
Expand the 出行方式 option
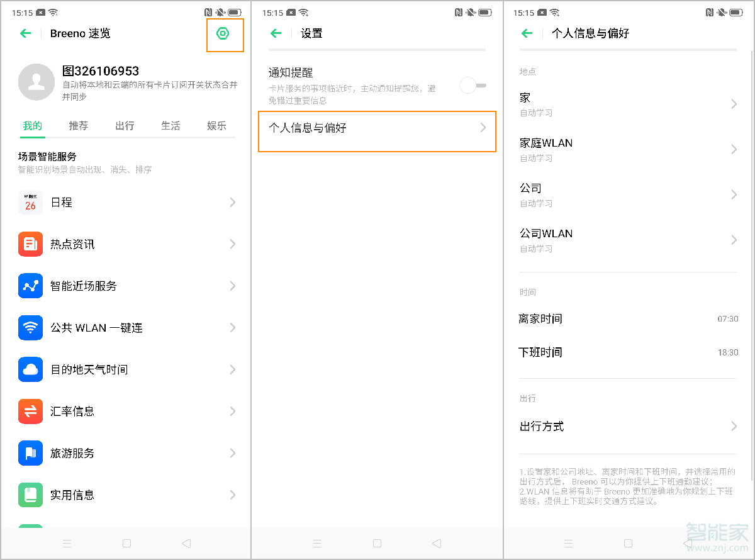point(627,426)
